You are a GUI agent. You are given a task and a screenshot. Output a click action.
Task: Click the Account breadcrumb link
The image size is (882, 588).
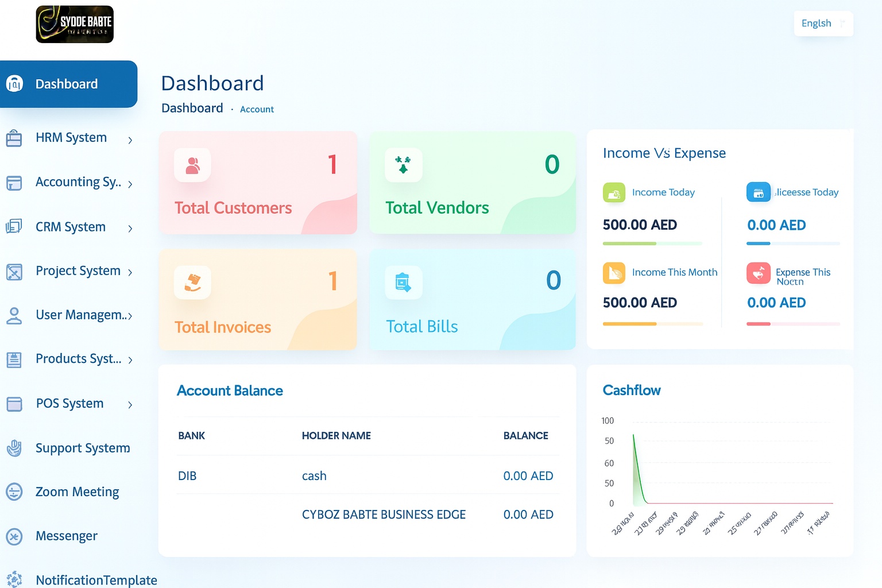257,109
